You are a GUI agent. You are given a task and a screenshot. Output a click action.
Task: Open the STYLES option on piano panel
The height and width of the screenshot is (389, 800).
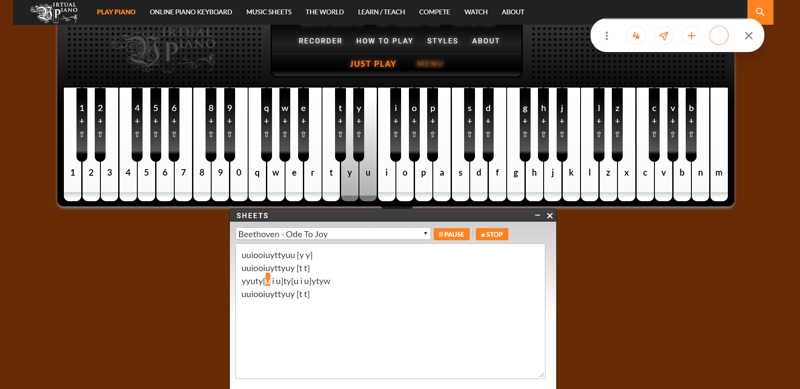pos(442,41)
